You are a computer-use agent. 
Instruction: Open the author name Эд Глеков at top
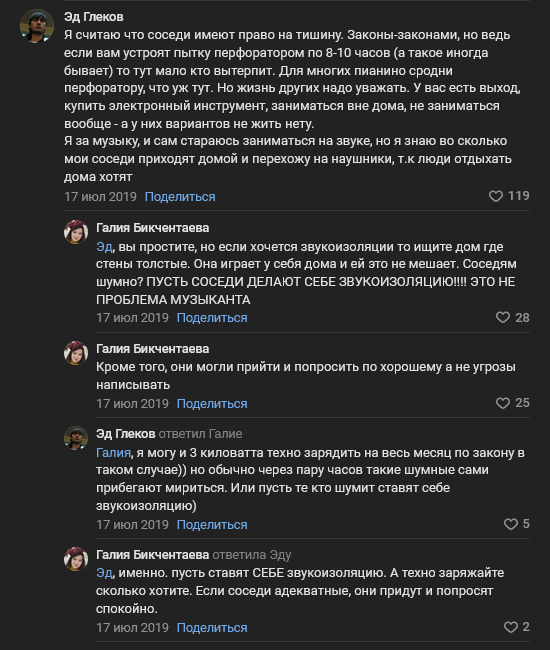click(94, 17)
